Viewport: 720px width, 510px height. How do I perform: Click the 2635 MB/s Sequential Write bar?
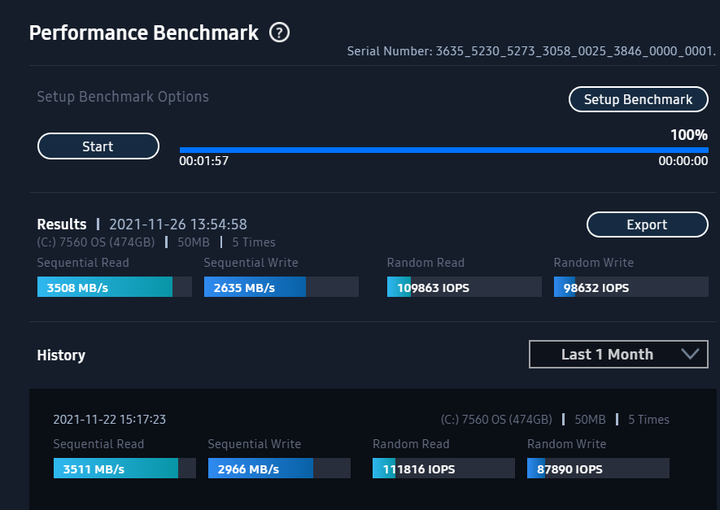tap(281, 287)
